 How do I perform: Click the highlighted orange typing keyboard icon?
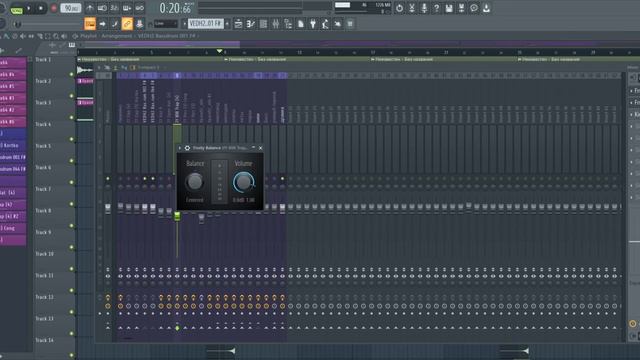[x=90, y=24]
